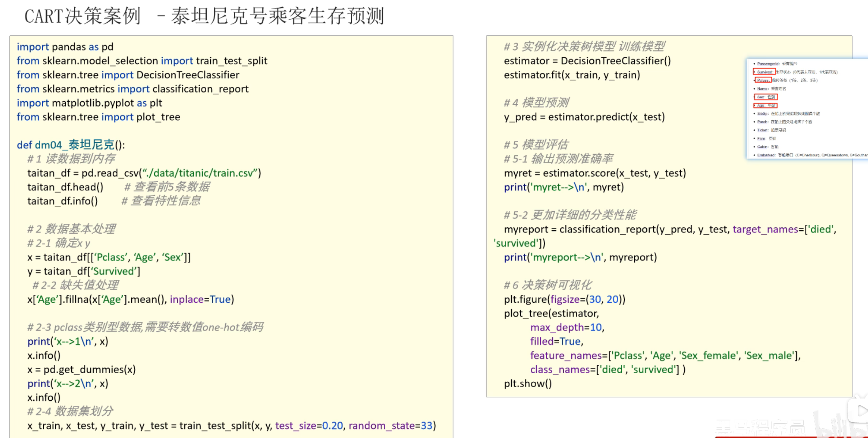Viewport: 868px width, 438px height.
Task: Click the red-boxed Age entry in thumbnail
Action: tap(765, 105)
